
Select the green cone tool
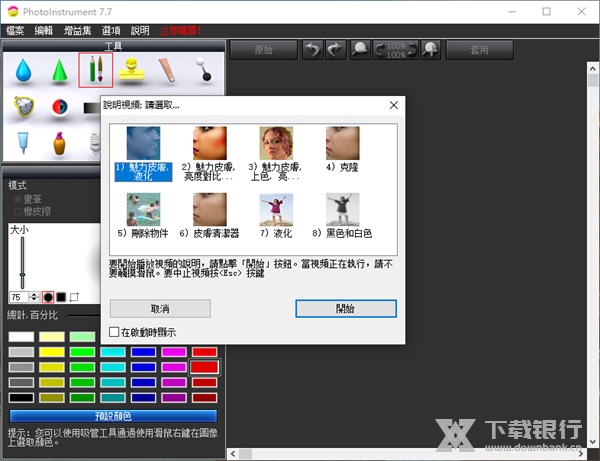[59, 72]
